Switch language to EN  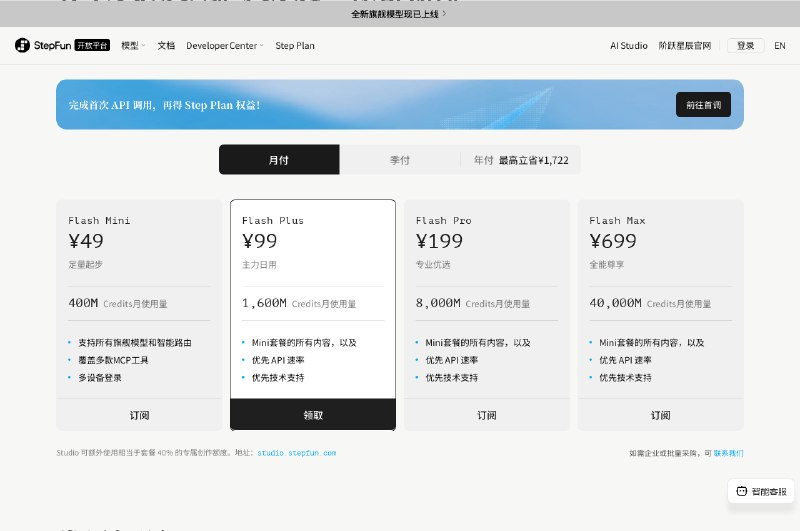point(780,45)
